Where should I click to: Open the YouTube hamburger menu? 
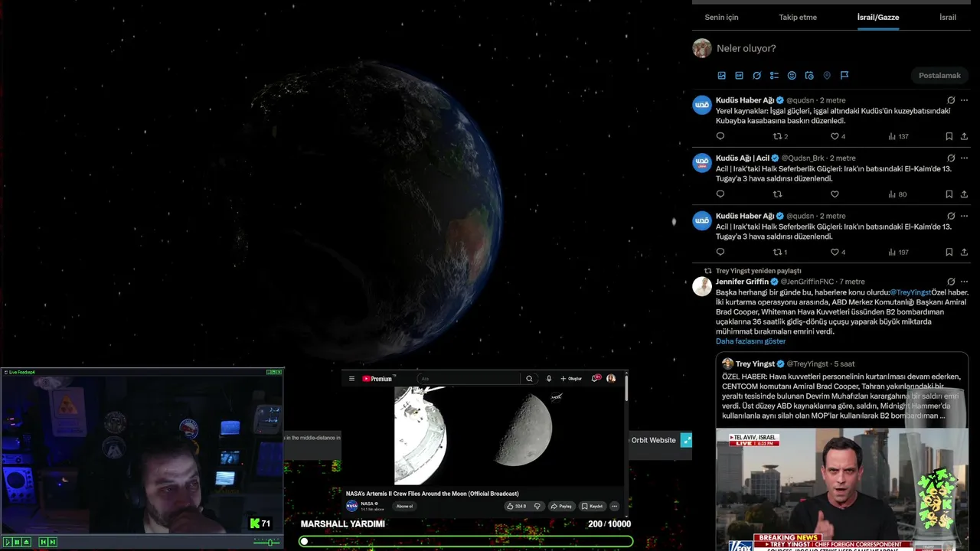pos(351,379)
